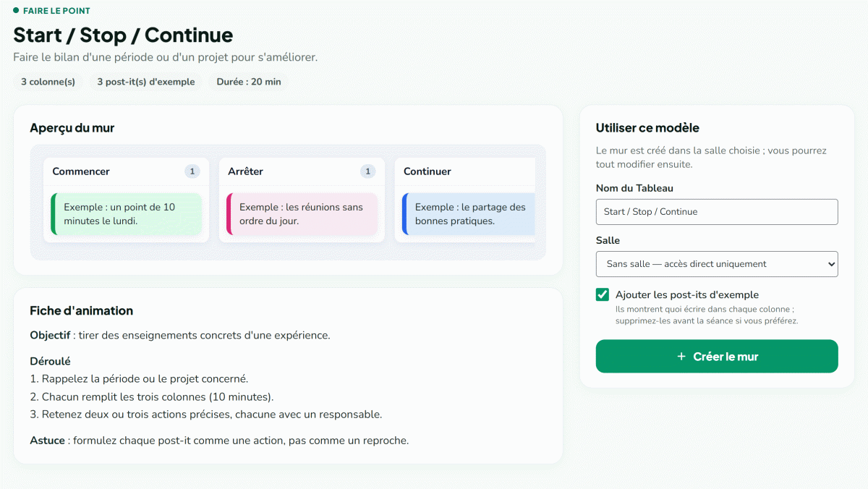Click the 3 post-it(s) d'exemple chip
868x489 pixels.
click(146, 82)
